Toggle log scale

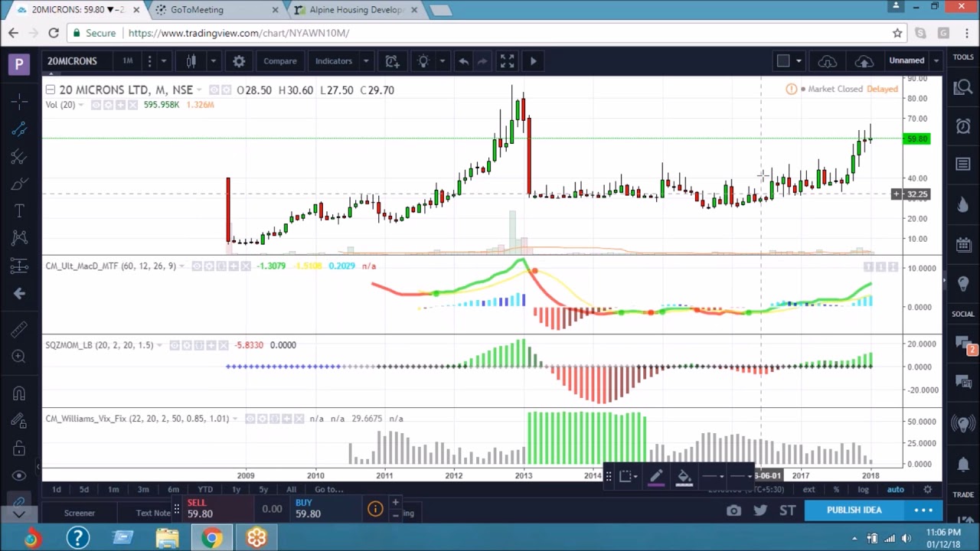pos(863,489)
